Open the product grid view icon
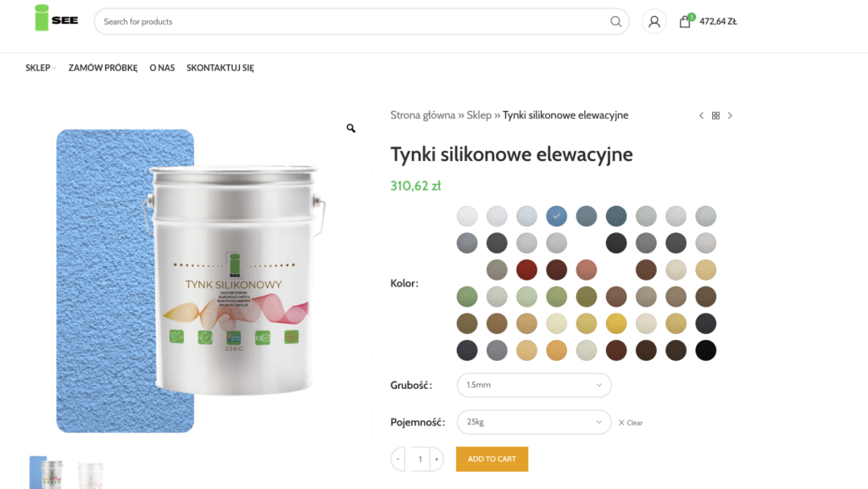Screen dimensions: 868x489 [715, 115]
